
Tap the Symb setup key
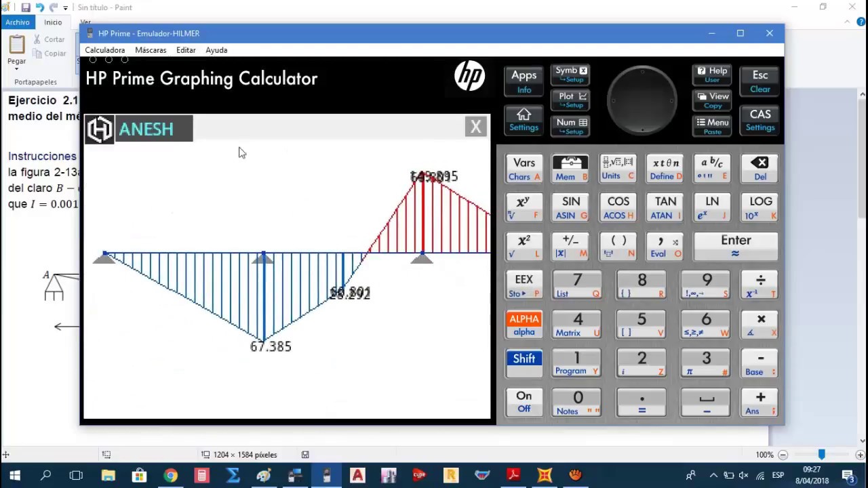click(x=570, y=75)
